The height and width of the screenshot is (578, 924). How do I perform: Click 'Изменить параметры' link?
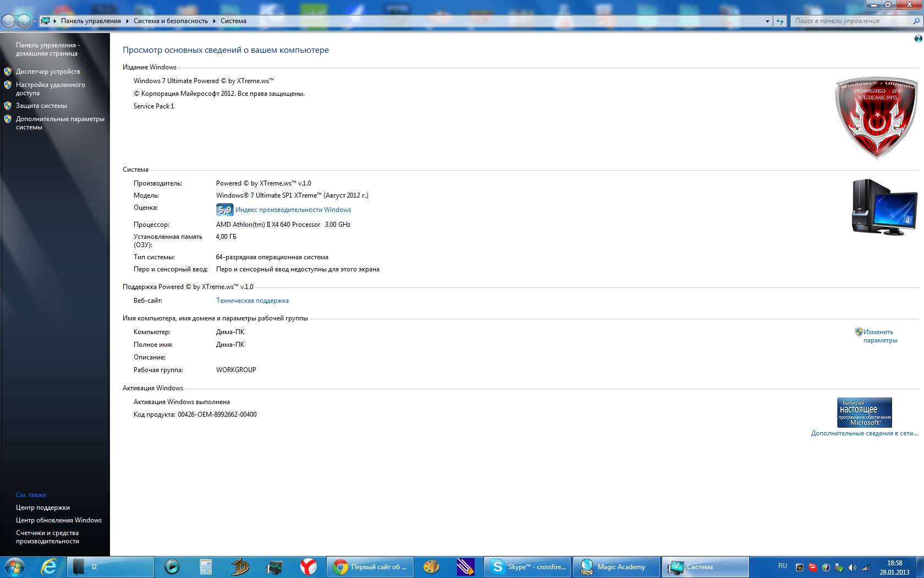click(879, 336)
